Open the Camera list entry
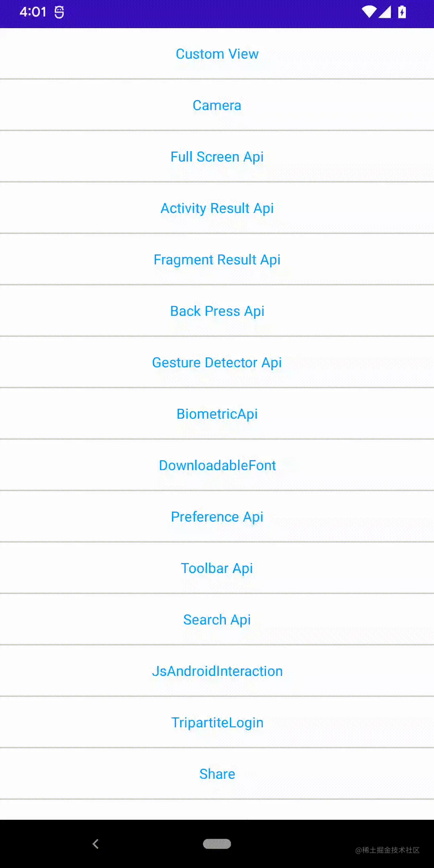 click(217, 105)
